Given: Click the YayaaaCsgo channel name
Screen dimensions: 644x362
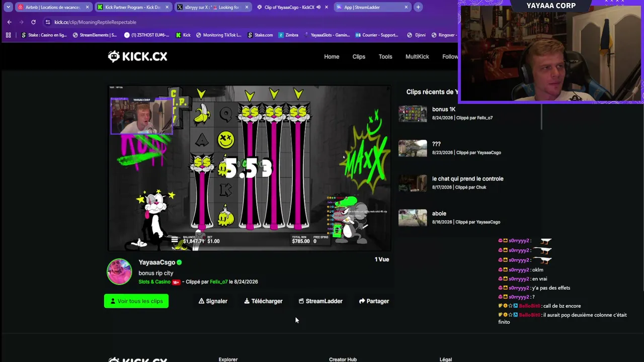Looking at the screenshot, I should coord(157,262).
